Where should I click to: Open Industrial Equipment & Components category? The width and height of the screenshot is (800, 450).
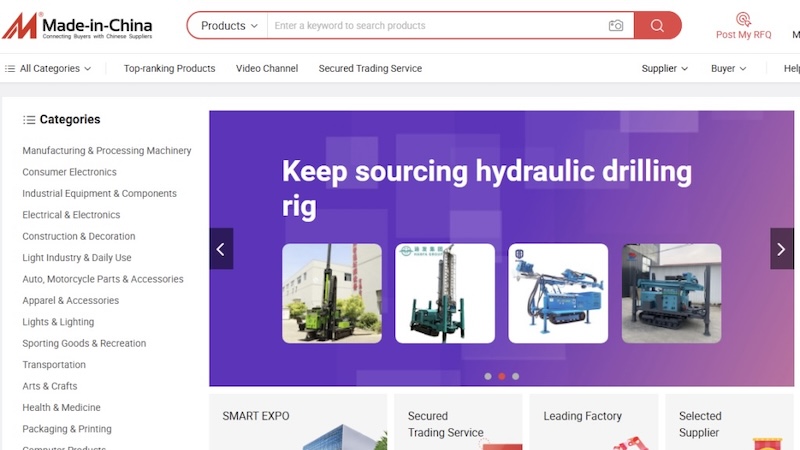tap(99, 193)
